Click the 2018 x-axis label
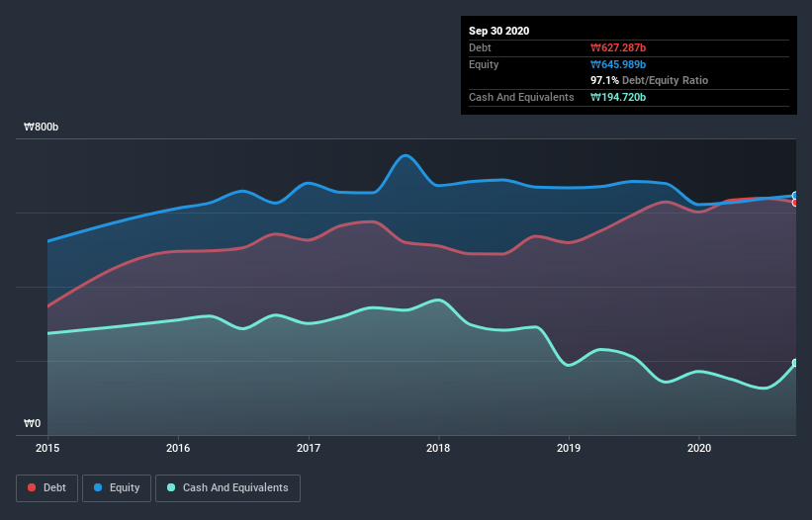 click(438, 448)
